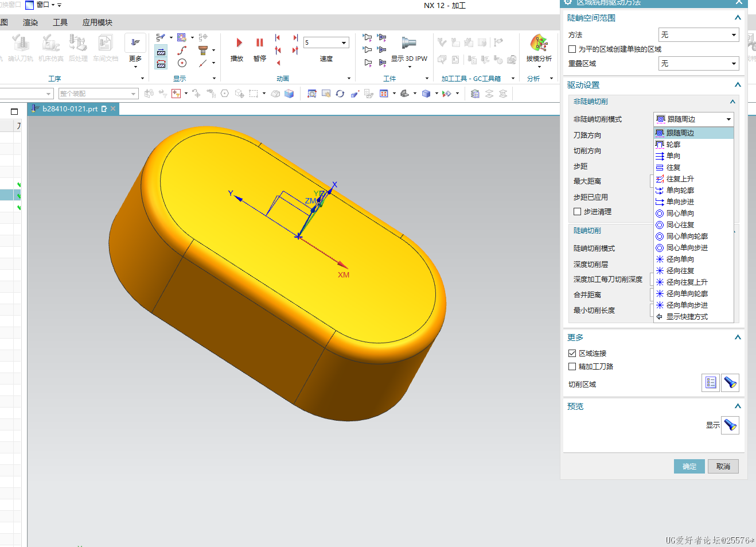The image size is (756, 547).
Task: Close the b28410-0121.prt tab
Action: pyautogui.click(x=113, y=108)
